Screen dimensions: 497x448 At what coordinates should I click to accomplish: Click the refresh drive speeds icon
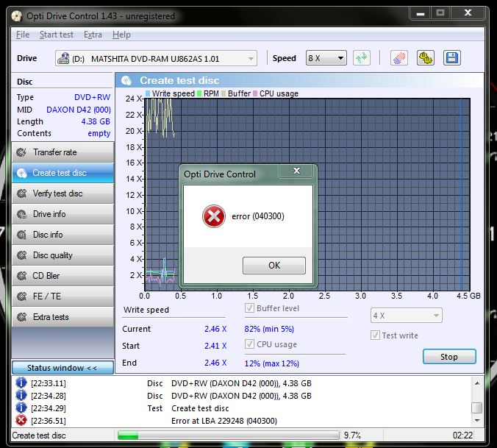[361, 58]
